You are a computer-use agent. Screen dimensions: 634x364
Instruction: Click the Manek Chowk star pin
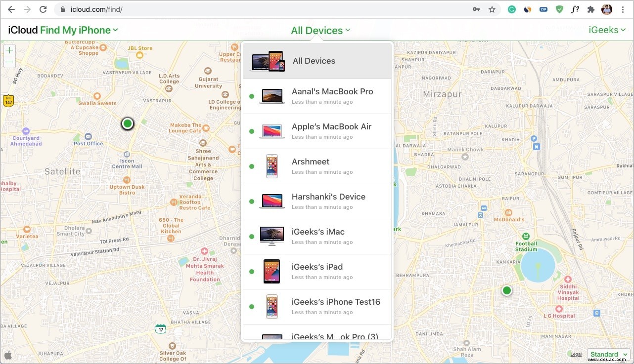[464, 157]
